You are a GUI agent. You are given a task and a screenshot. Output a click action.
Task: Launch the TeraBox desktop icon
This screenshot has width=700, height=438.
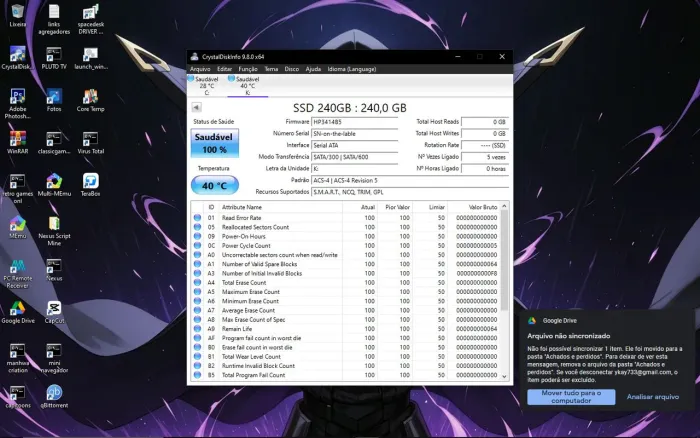click(x=91, y=184)
